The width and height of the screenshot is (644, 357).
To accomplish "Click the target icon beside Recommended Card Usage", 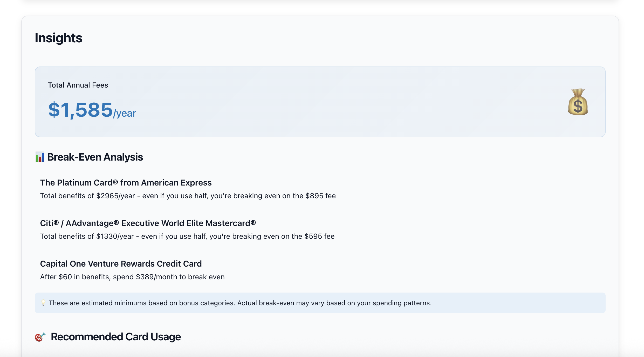I will tap(40, 337).
